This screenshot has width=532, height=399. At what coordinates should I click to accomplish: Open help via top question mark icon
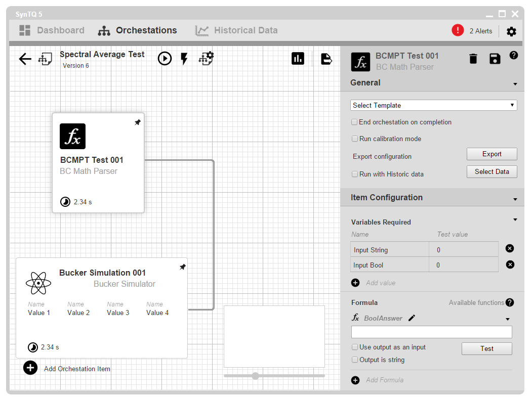(x=514, y=55)
